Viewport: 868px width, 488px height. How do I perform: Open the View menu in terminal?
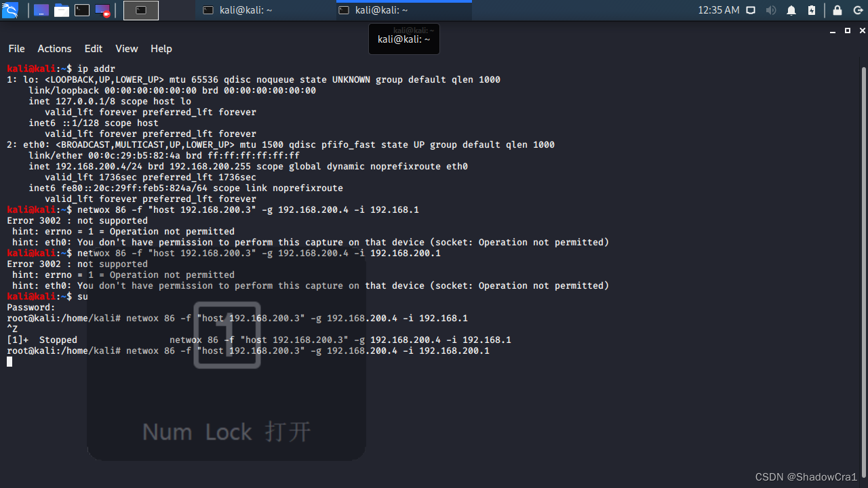(x=127, y=49)
